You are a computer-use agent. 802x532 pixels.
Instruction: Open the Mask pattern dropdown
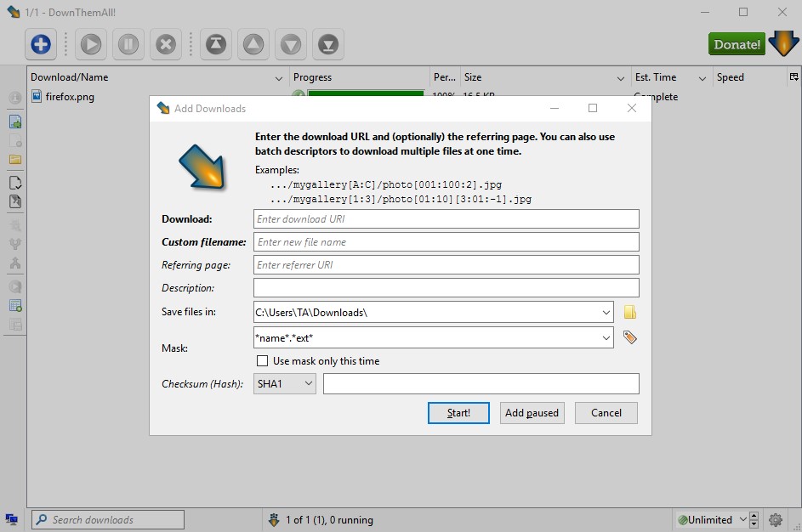(606, 337)
